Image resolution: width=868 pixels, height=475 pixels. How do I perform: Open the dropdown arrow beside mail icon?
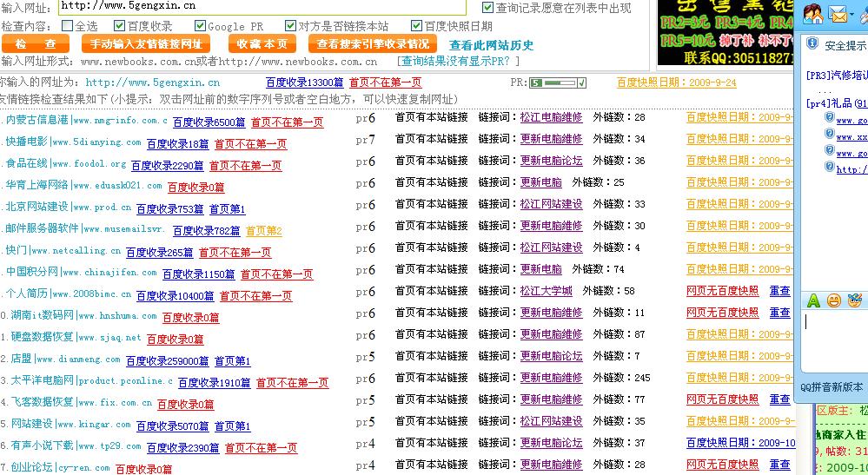pyautogui.click(x=853, y=13)
